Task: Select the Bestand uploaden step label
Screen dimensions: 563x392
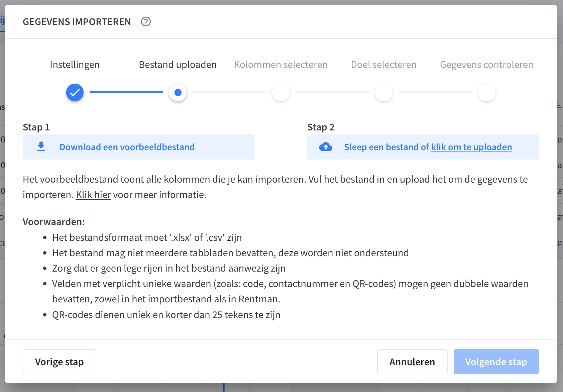Action: pos(178,65)
